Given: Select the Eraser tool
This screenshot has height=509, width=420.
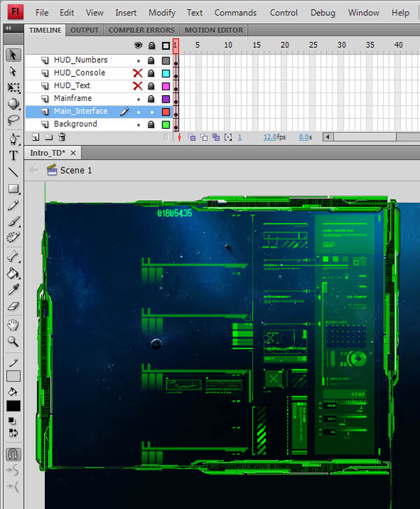Looking at the screenshot, I should click(13, 307).
